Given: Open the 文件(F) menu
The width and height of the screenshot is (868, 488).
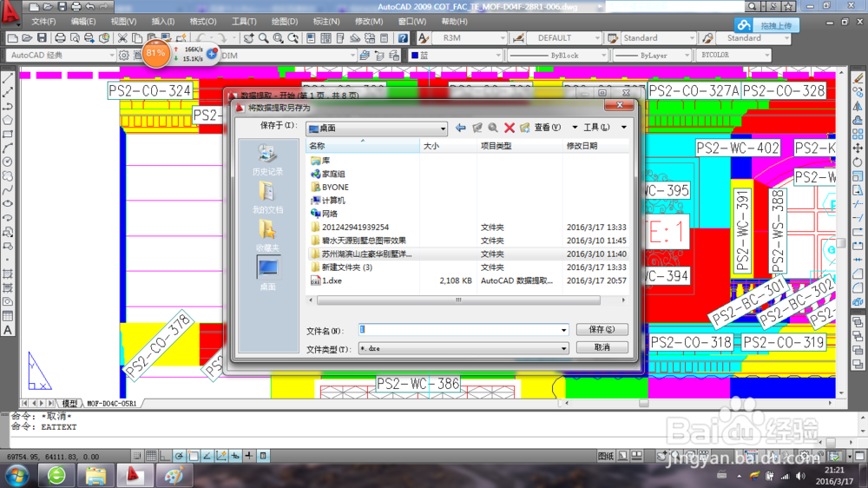Looking at the screenshot, I should (x=43, y=22).
